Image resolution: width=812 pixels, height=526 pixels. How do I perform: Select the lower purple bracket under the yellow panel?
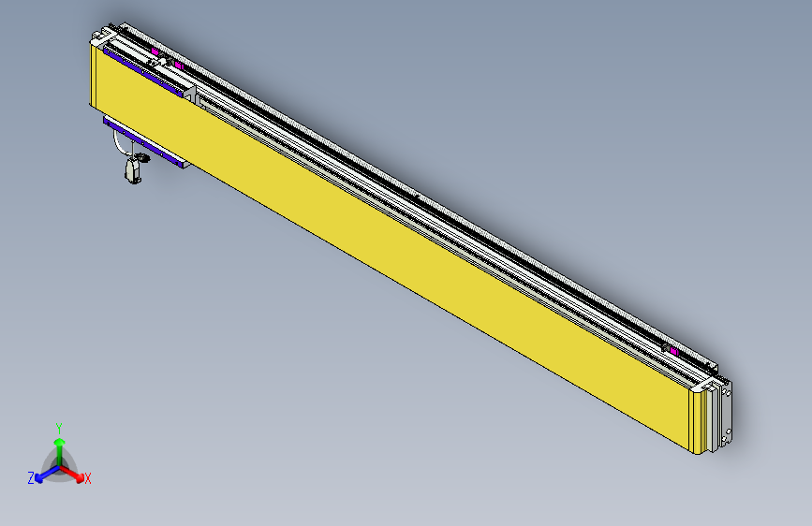[144, 142]
